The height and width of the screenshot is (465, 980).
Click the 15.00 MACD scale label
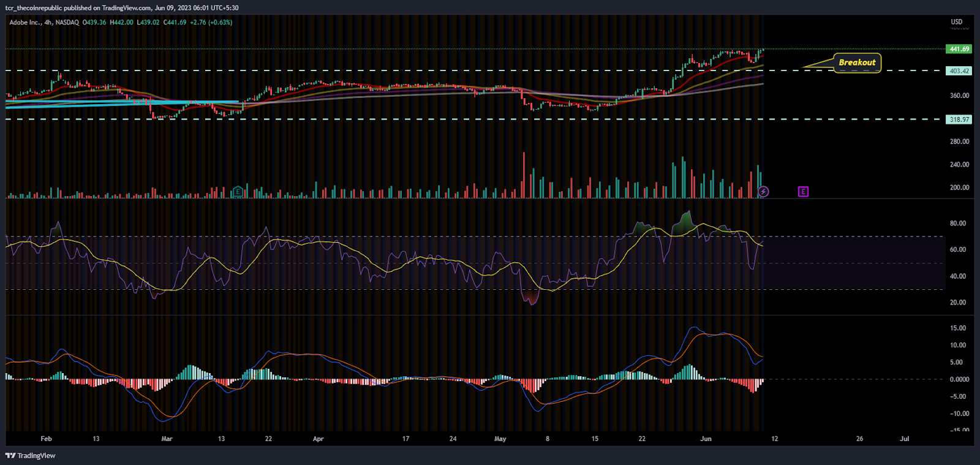pos(958,328)
